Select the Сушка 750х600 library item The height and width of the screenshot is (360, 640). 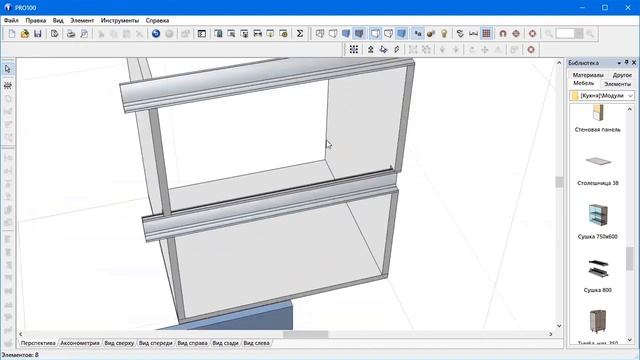pyautogui.click(x=598, y=221)
